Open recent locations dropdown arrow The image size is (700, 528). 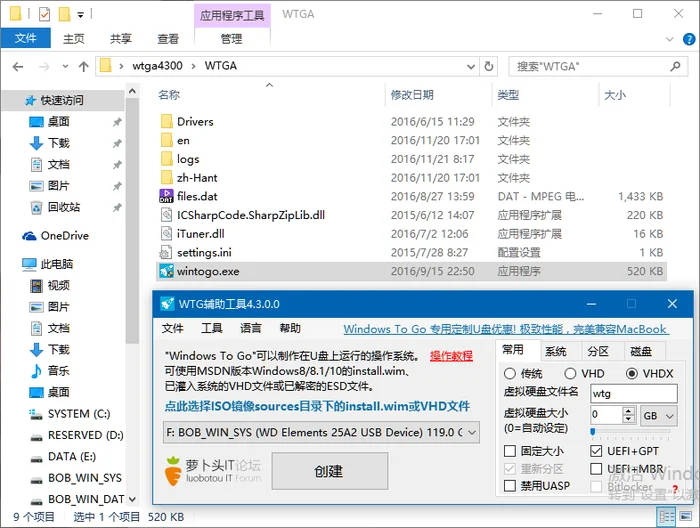tap(65, 67)
